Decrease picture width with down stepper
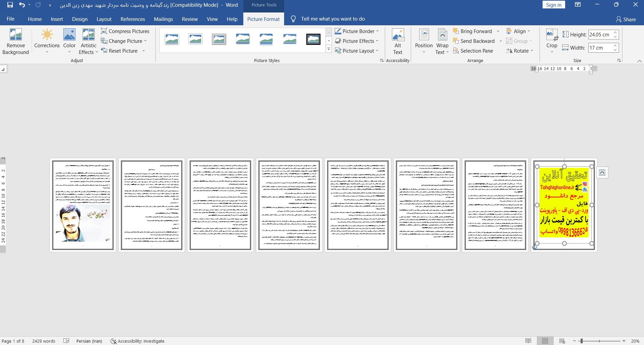The image size is (644, 345). click(615, 50)
